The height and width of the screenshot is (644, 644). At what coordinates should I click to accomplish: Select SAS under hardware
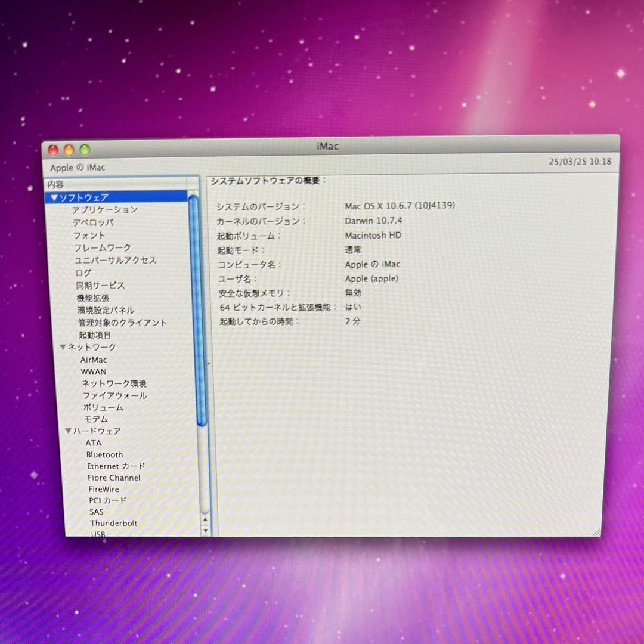(97, 512)
